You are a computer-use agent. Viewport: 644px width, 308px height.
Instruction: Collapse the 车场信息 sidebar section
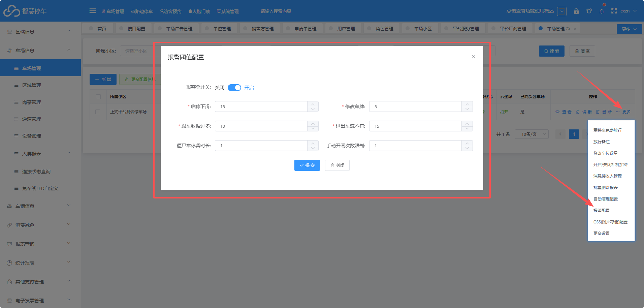tap(40, 50)
